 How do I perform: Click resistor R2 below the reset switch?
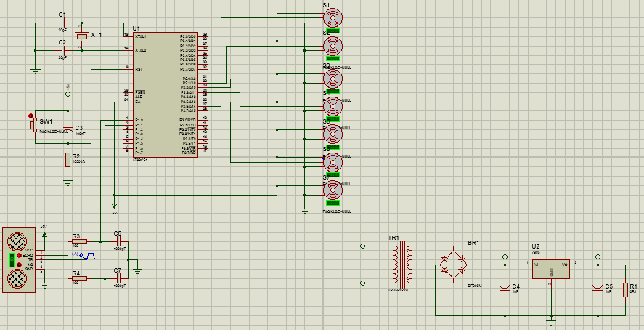(x=68, y=159)
